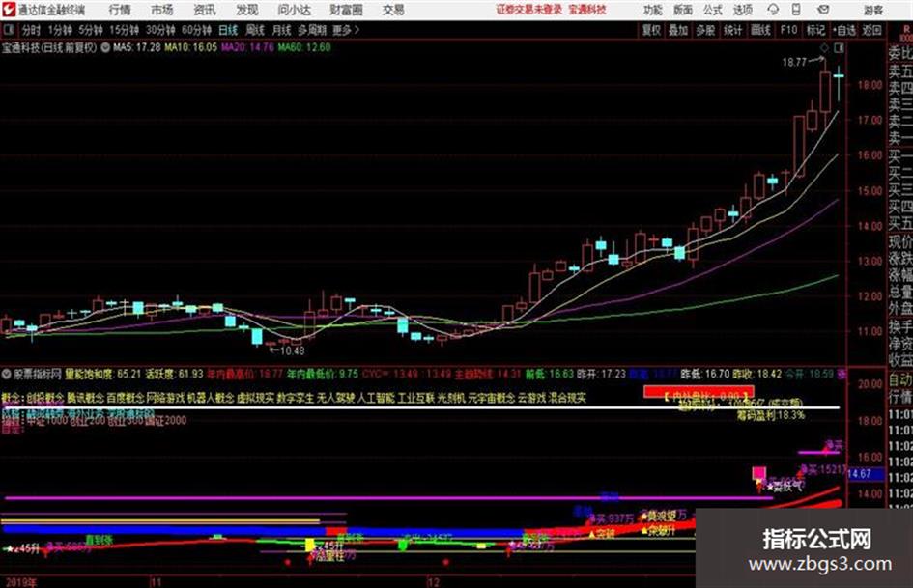Click the 10.48 low price marker

click(292, 351)
